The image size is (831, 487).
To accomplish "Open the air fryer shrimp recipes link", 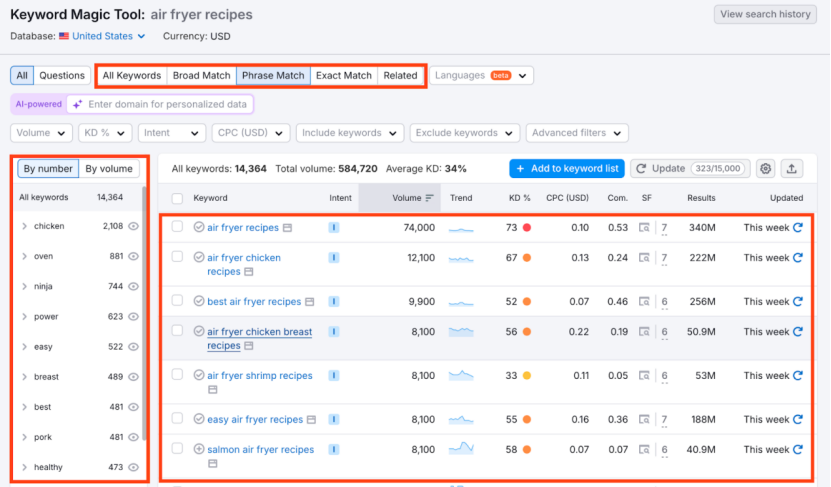I will click(259, 376).
